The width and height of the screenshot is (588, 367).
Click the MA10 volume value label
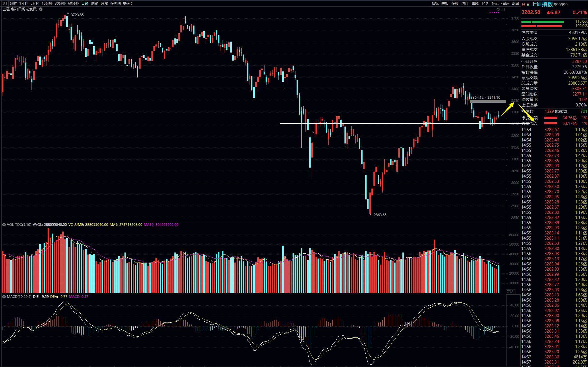tap(161, 225)
